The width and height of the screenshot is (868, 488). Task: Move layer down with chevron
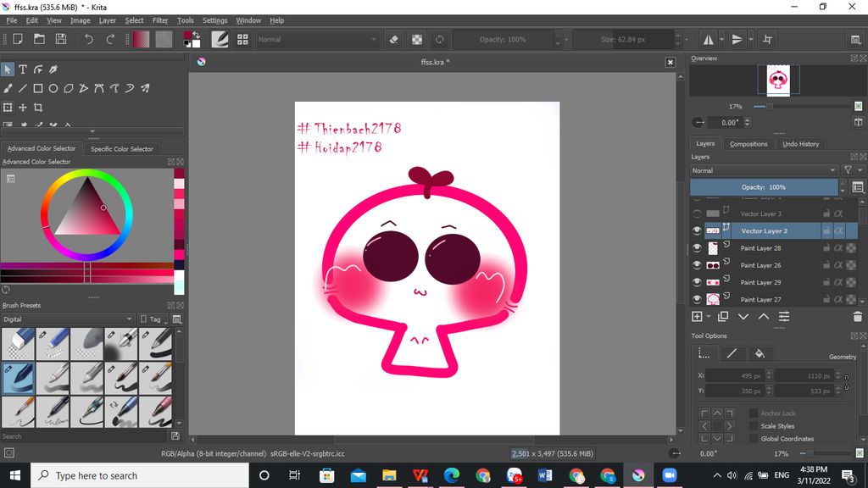(743, 317)
